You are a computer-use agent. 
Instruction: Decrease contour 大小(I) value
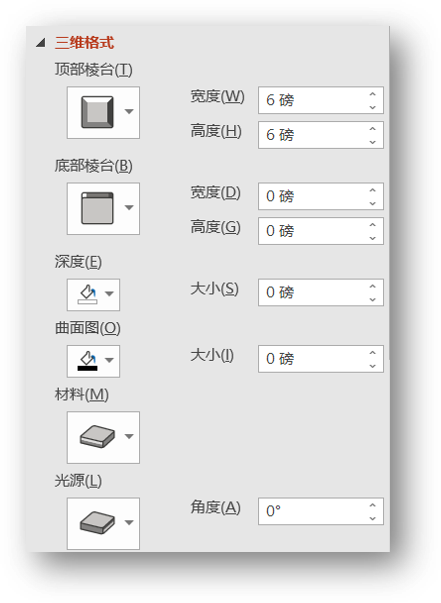372,366
